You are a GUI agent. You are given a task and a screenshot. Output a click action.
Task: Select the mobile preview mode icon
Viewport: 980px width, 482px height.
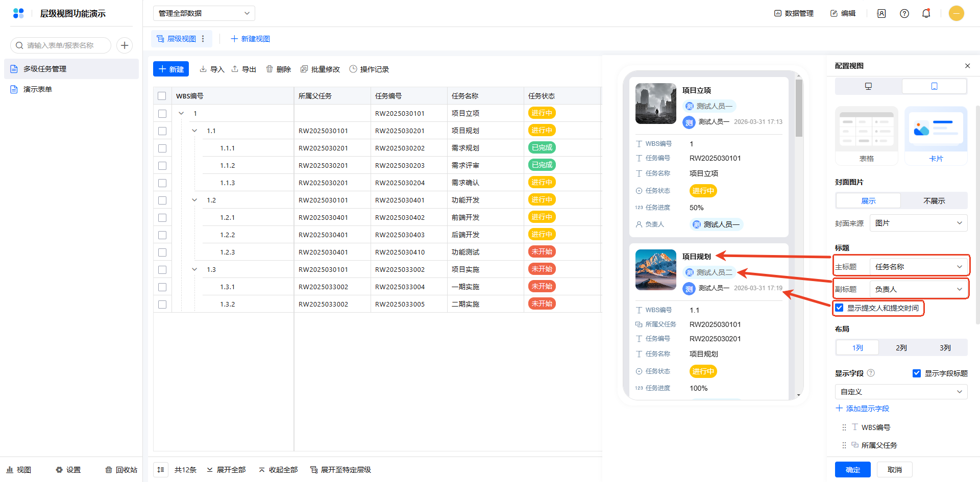934,86
